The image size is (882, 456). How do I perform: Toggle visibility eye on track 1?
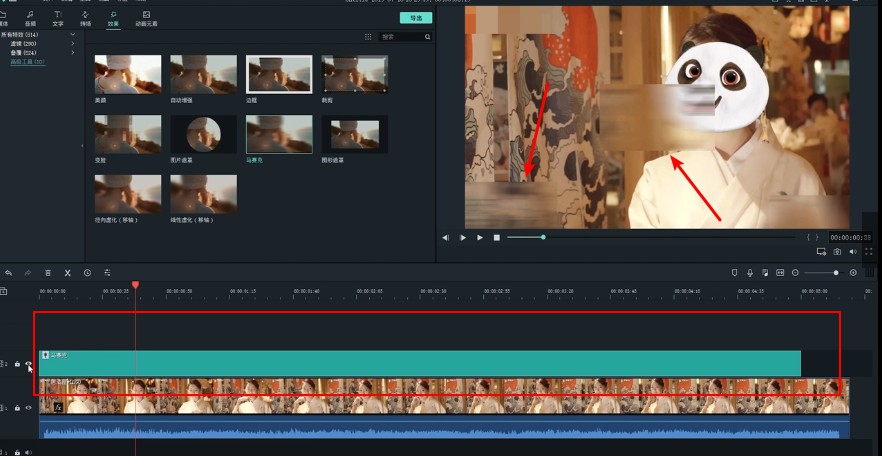pos(29,408)
